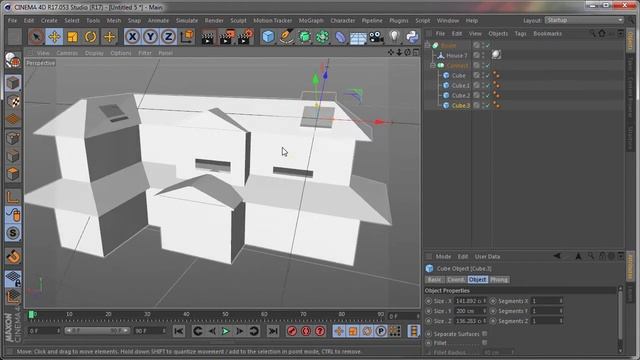Click the S (Solo) icon in sidebar
The image size is (640, 360).
click(x=13, y=233)
